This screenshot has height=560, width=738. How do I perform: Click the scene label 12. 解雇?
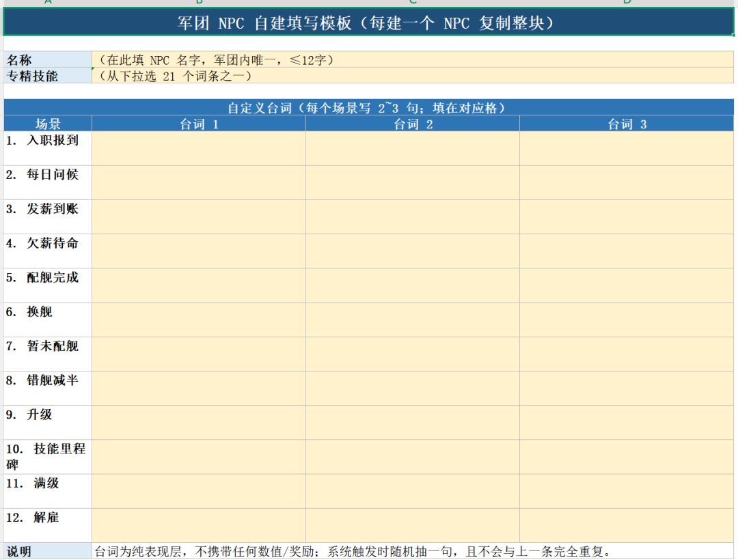click(48, 526)
